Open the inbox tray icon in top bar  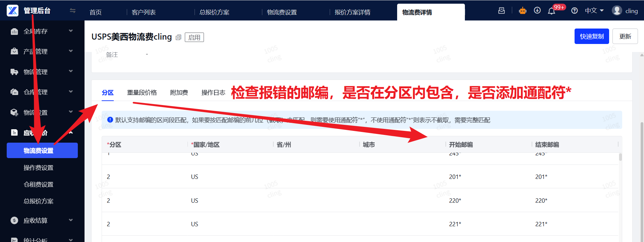(x=501, y=10)
